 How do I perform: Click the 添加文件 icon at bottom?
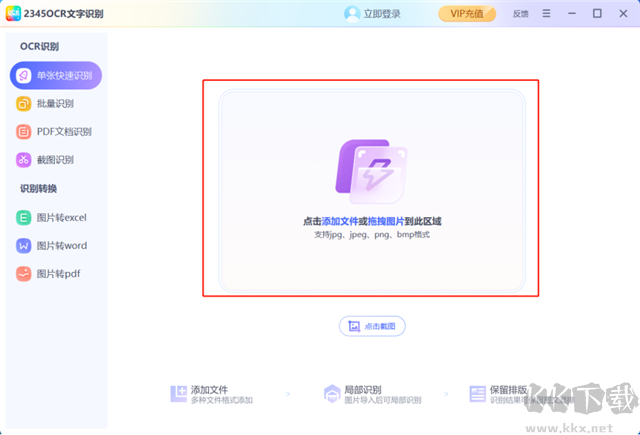click(x=179, y=394)
